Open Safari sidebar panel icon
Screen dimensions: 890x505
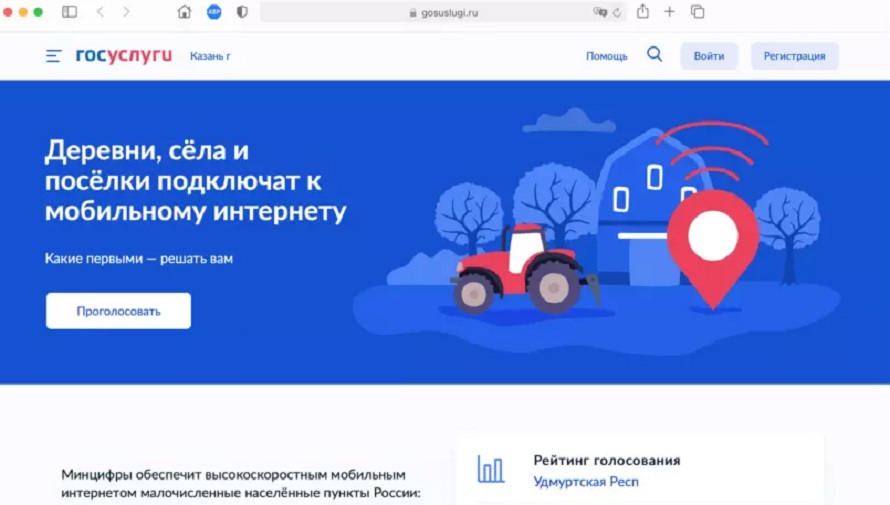click(69, 12)
